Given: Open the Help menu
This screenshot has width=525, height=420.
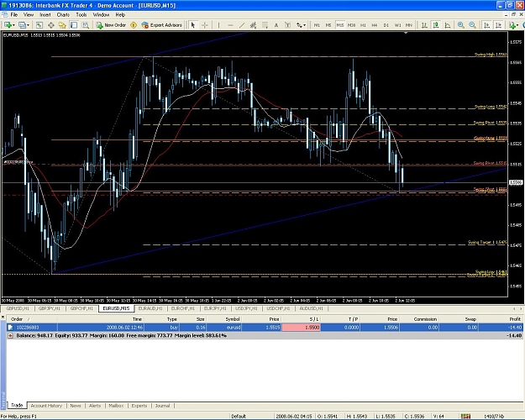Looking at the screenshot, I should 120,15.
